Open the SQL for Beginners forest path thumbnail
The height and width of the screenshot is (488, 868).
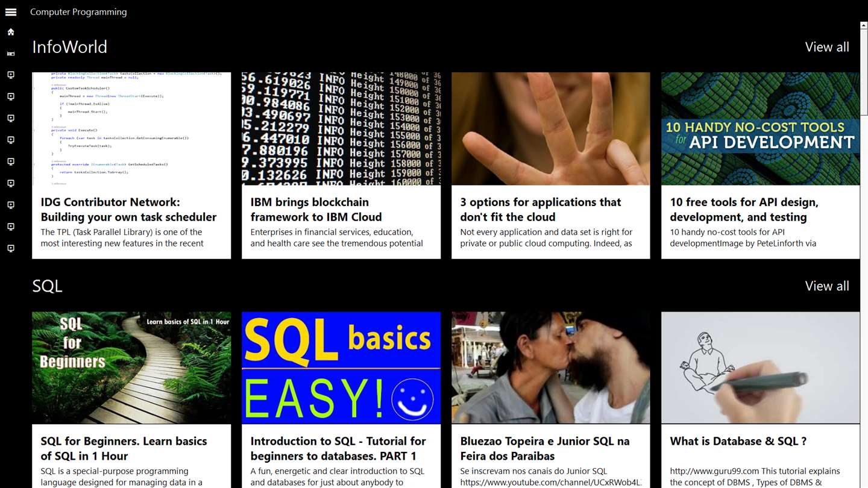click(131, 368)
